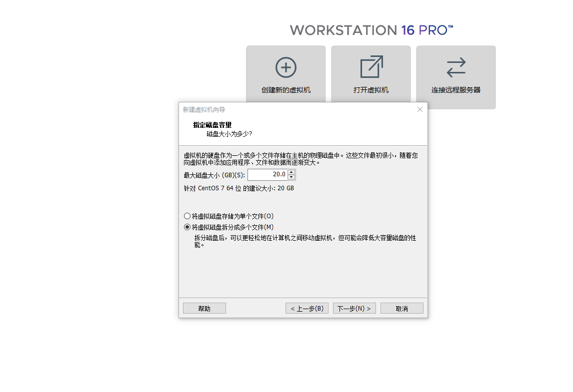Go back with the 上一步 button
The width and height of the screenshot is (573, 392).
(x=307, y=309)
